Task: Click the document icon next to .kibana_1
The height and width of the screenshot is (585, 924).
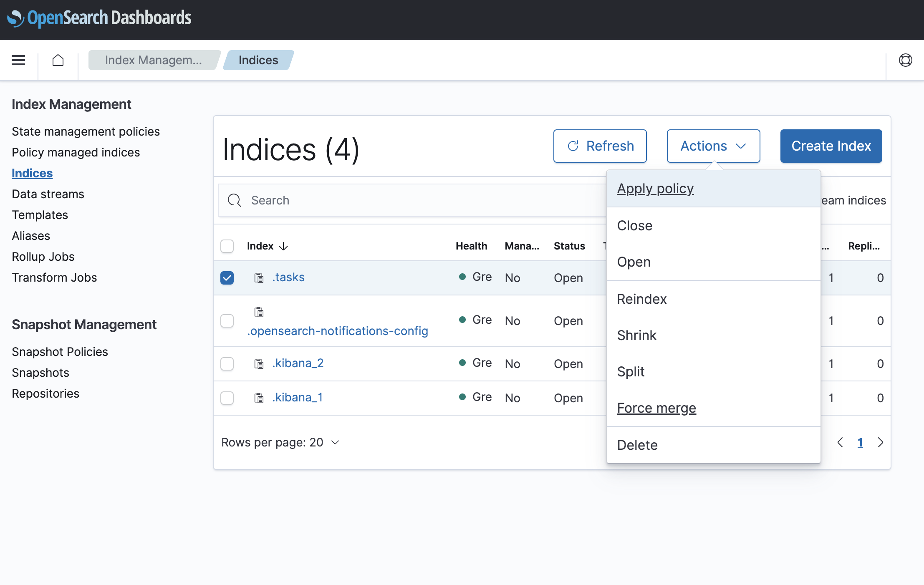Action: 259,398
